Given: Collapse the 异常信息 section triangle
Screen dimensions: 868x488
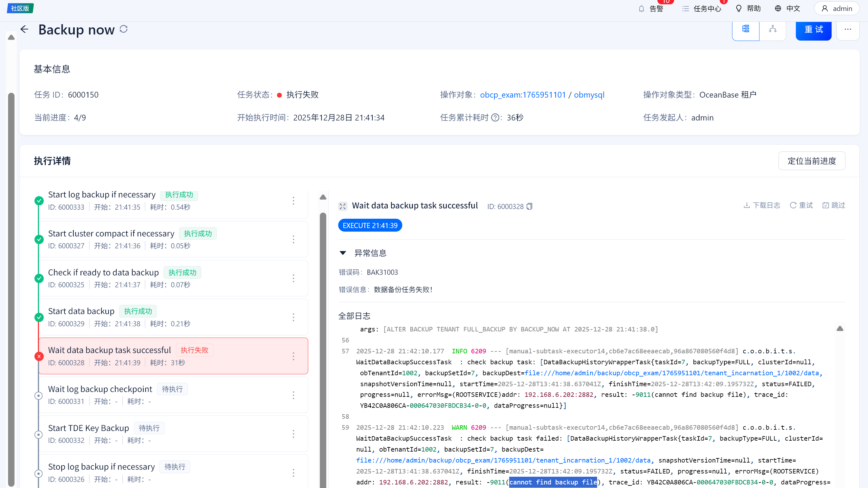Looking at the screenshot, I should point(343,253).
